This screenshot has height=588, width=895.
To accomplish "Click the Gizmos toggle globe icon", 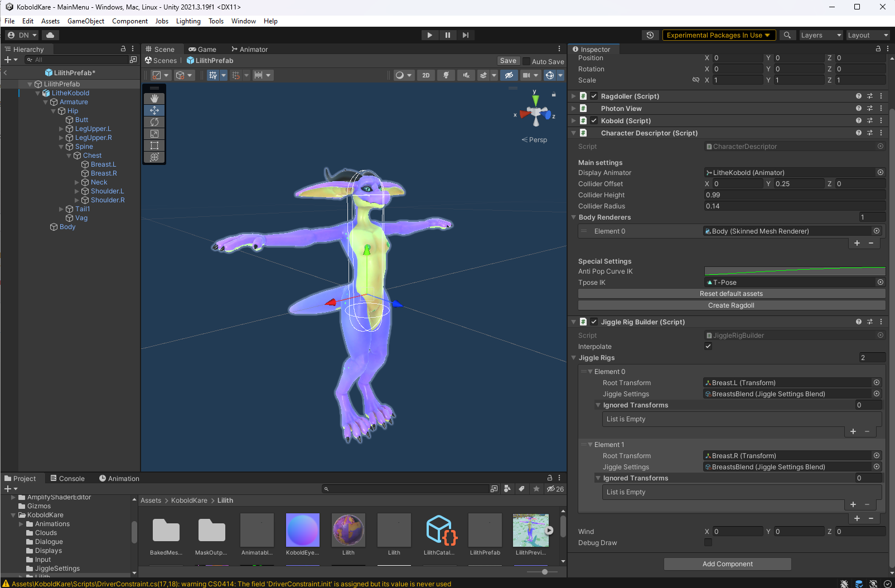I will click(x=550, y=75).
